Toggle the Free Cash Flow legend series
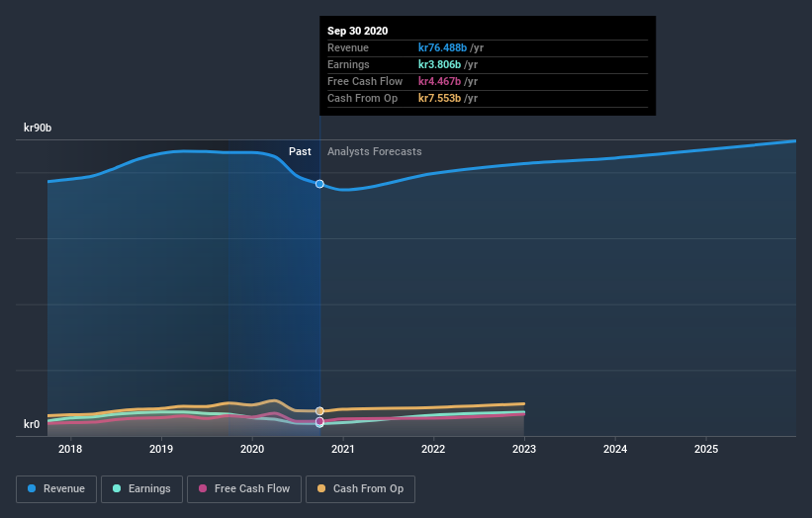This screenshot has width=812, height=518. click(244, 489)
